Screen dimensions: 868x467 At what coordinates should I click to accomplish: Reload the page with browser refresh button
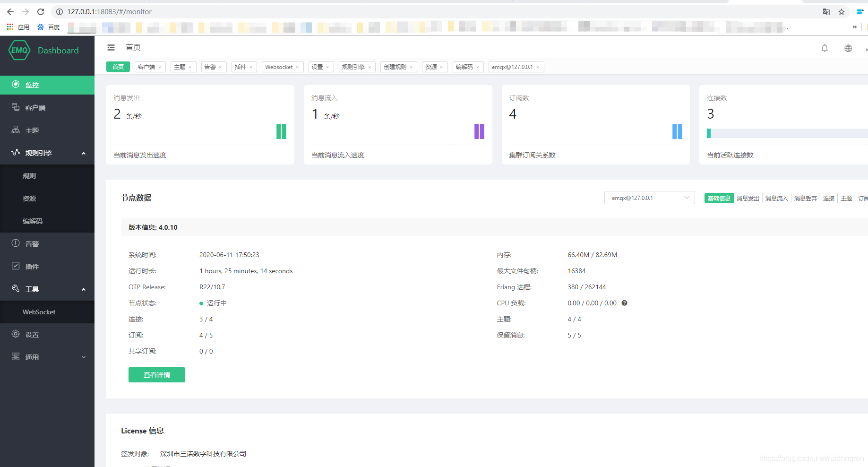click(41, 12)
